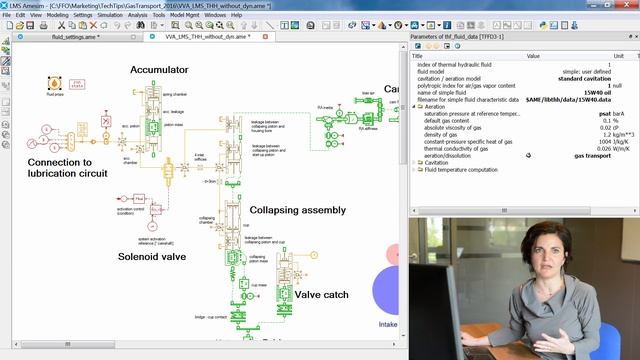Click the red X delete icon
The width and height of the screenshot is (640, 360).
click(93, 25)
